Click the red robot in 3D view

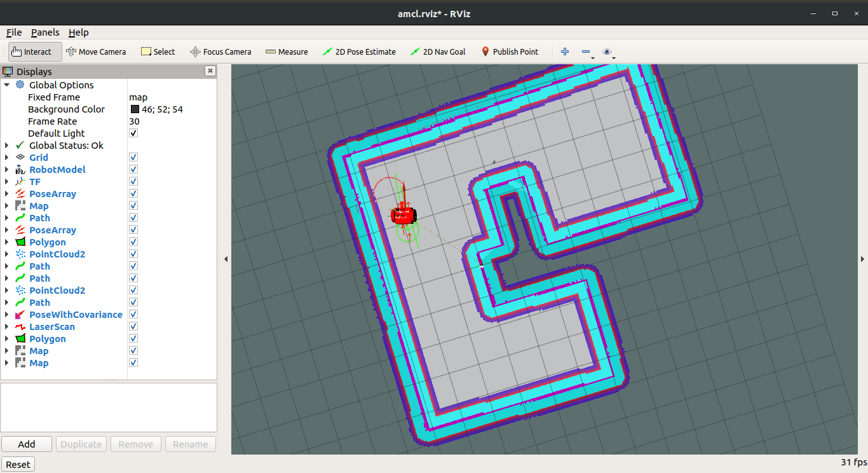403,215
